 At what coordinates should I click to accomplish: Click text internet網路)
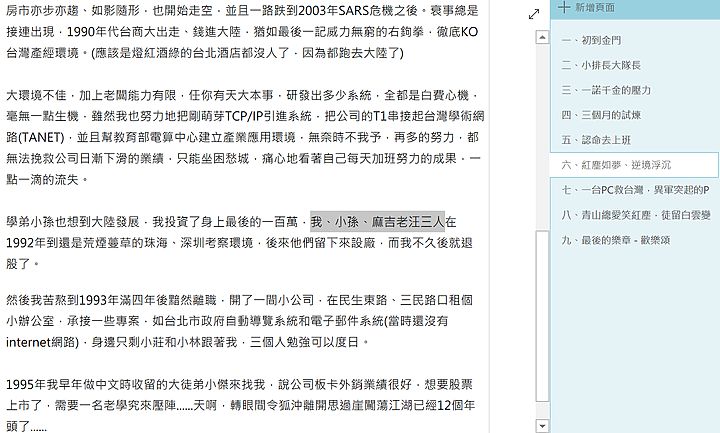click(43, 342)
